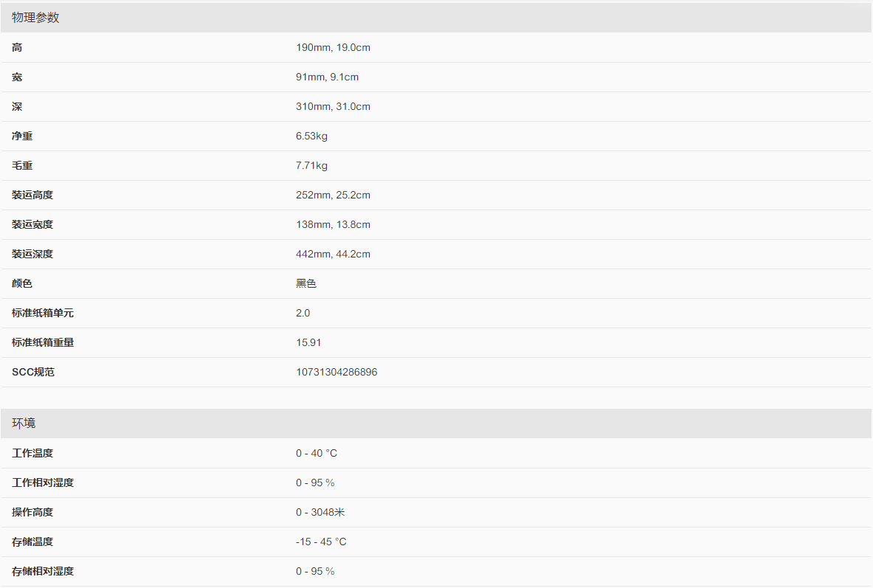Select the 毛重 row label
This screenshot has width=873, height=588.
(x=22, y=166)
